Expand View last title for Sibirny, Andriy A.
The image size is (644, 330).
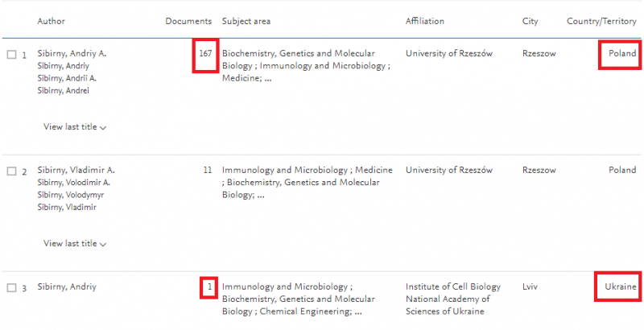(76, 127)
